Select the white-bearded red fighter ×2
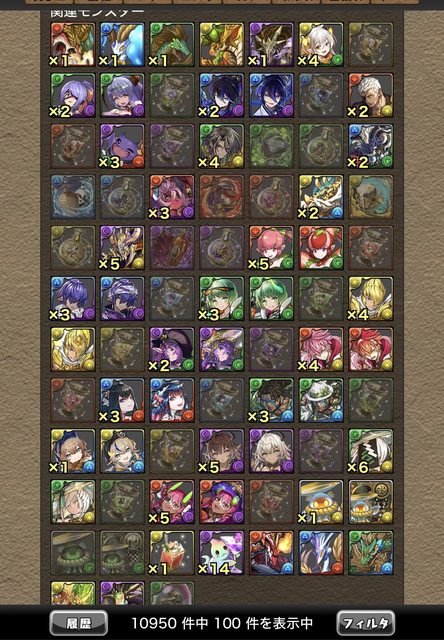This screenshot has width=444, height=640. 371,96
